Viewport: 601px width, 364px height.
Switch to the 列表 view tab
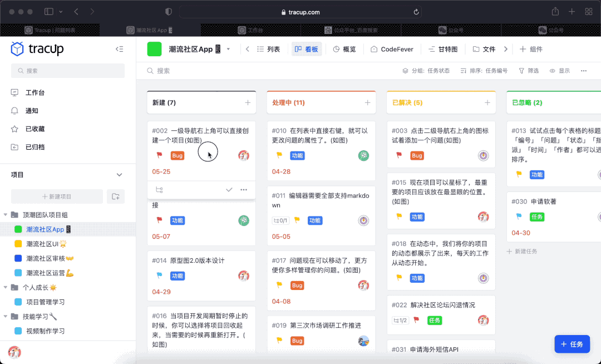pyautogui.click(x=268, y=49)
